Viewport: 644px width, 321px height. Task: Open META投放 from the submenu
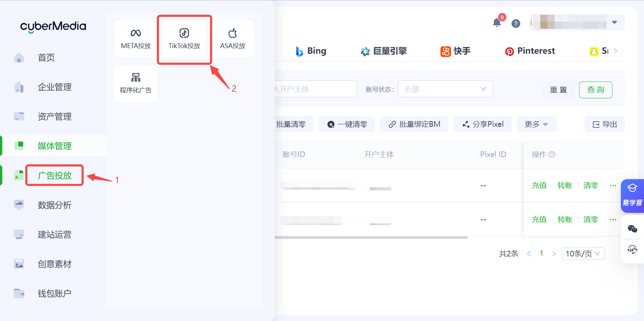pyautogui.click(x=136, y=39)
